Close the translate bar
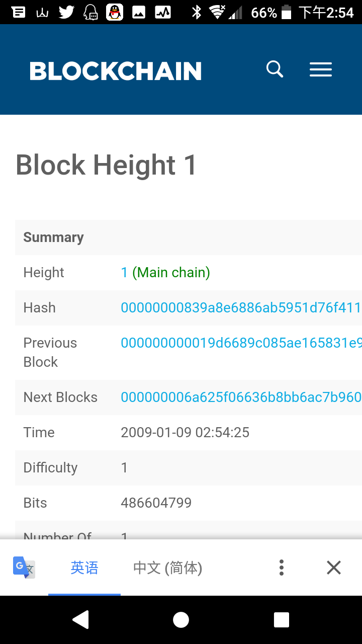Image resolution: width=362 pixels, height=644 pixels. tap(334, 568)
